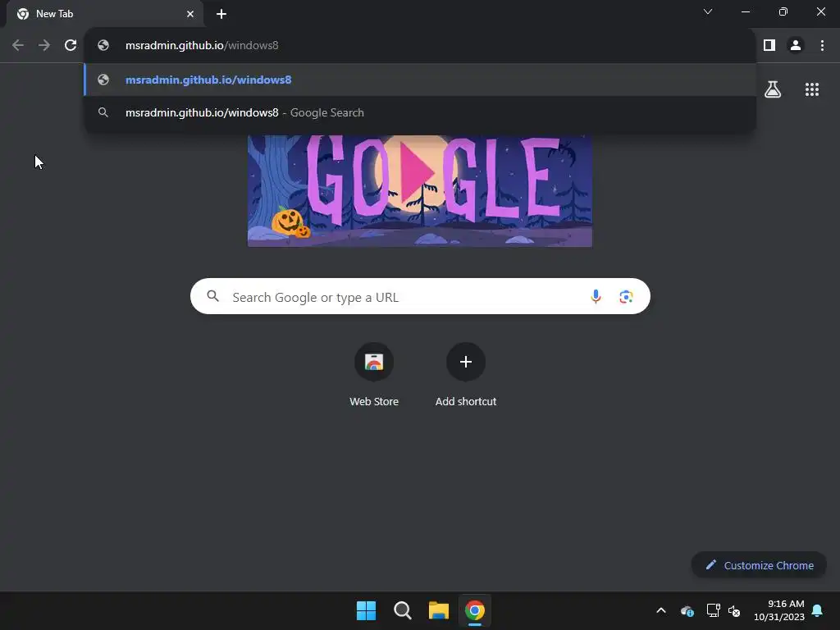Open File Explorer from the taskbar
The width and height of the screenshot is (840, 630).
click(438, 610)
